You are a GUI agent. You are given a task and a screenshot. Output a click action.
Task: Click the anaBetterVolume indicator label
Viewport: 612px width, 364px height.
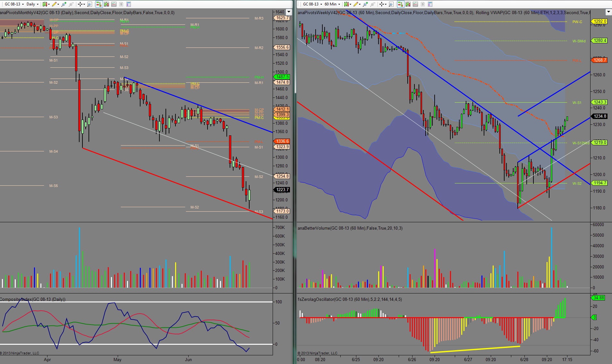(x=350, y=228)
